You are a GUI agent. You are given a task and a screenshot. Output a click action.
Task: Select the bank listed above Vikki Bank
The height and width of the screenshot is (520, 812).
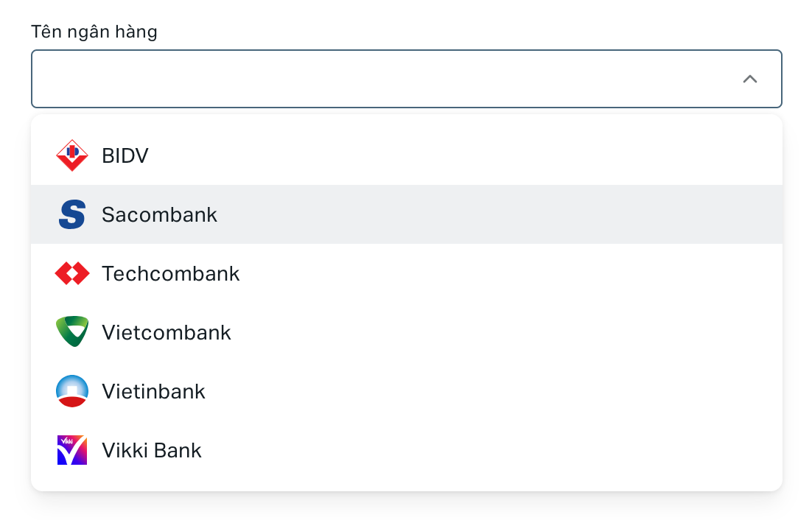[405, 391]
